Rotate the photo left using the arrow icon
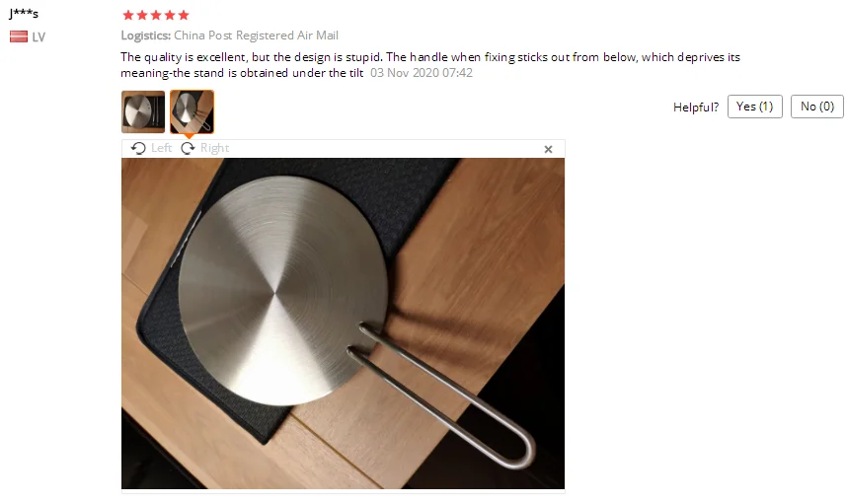Image resolution: width=847 pixels, height=504 pixels. coord(138,148)
